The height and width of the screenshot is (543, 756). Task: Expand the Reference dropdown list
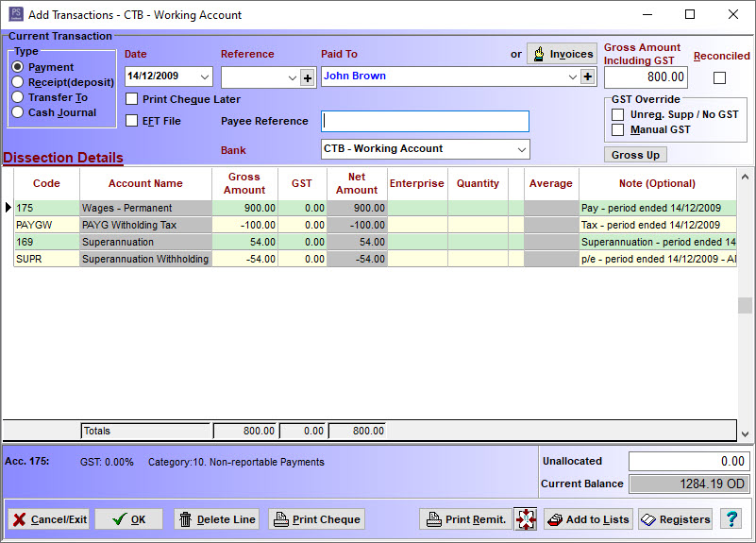293,77
